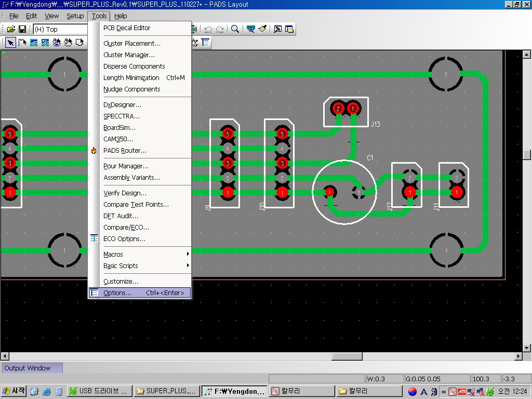Image resolution: width=532 pixels, height=399 pixels.
Task: Click the board outline select tool icon
Action: coord(22,43)
